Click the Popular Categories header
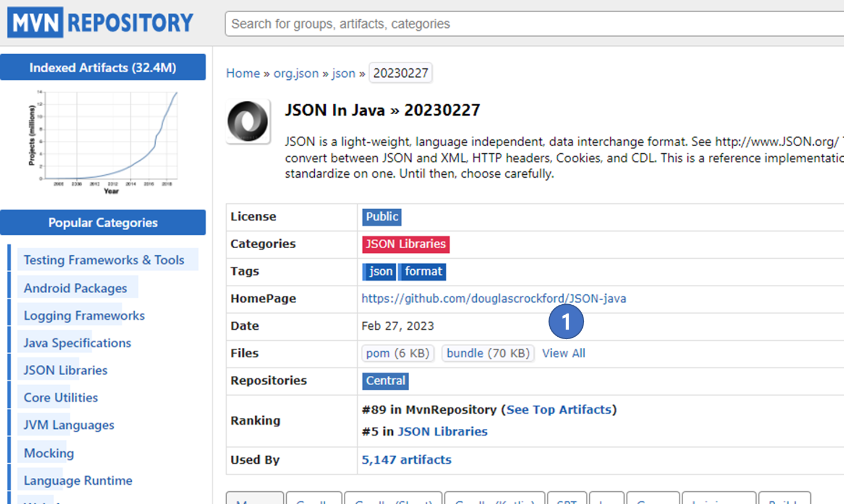The image size is (844, 504). pyautogui.click(x=103, y=223)
